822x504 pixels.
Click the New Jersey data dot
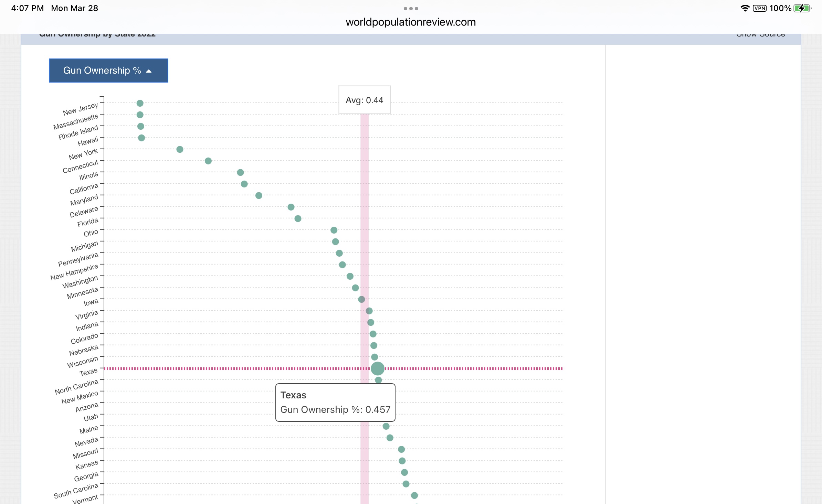[140, 103]
